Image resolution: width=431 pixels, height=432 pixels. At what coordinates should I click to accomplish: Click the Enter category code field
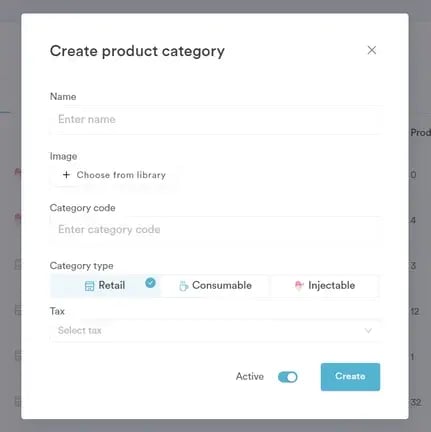215,230
